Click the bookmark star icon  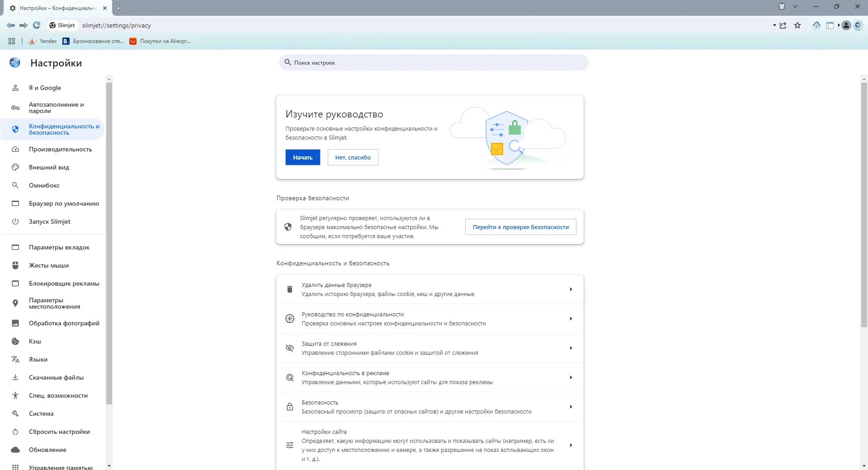click(x=797, y=25)
